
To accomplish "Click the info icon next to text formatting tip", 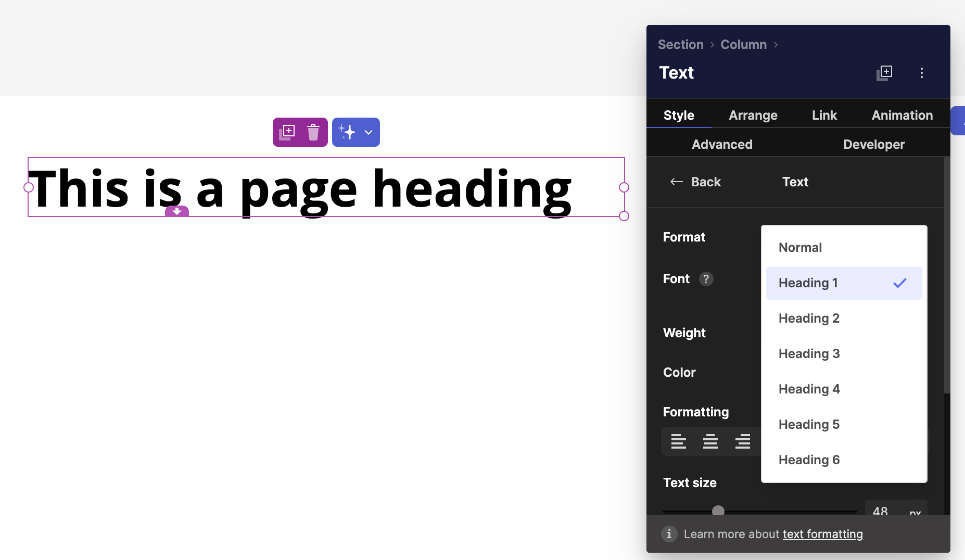I will [668, 533].
